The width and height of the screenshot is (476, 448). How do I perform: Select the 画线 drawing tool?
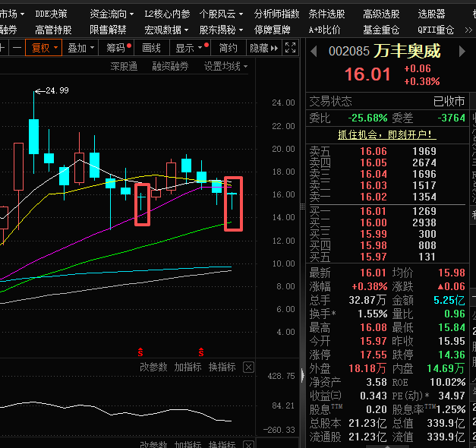tap(151, 48)
